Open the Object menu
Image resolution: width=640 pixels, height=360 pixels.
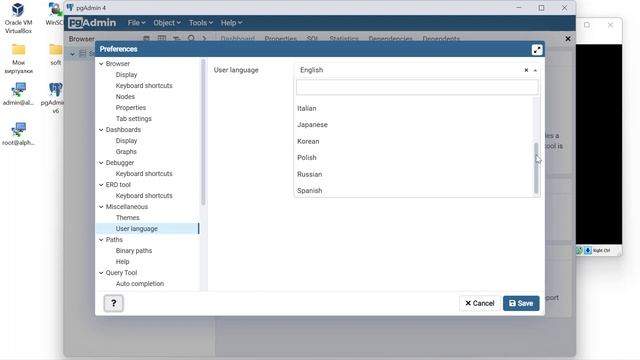167,23
